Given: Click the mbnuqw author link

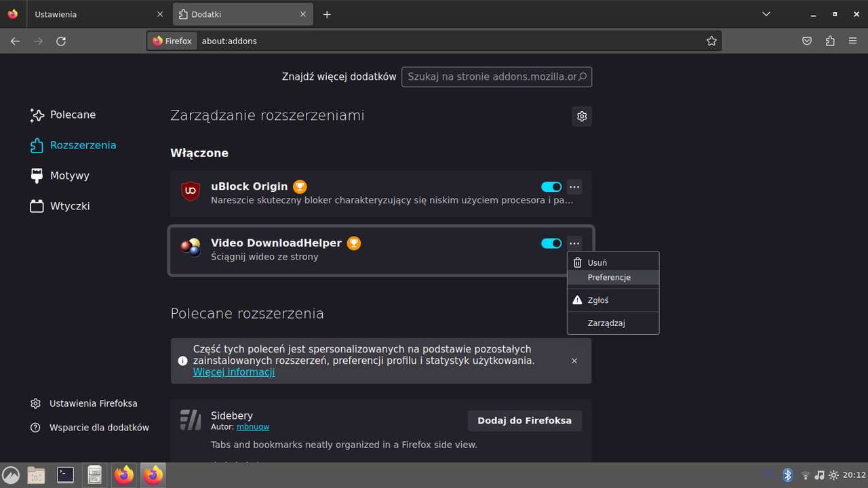Looking at the screenshot, I should click(x=253, y=427).
